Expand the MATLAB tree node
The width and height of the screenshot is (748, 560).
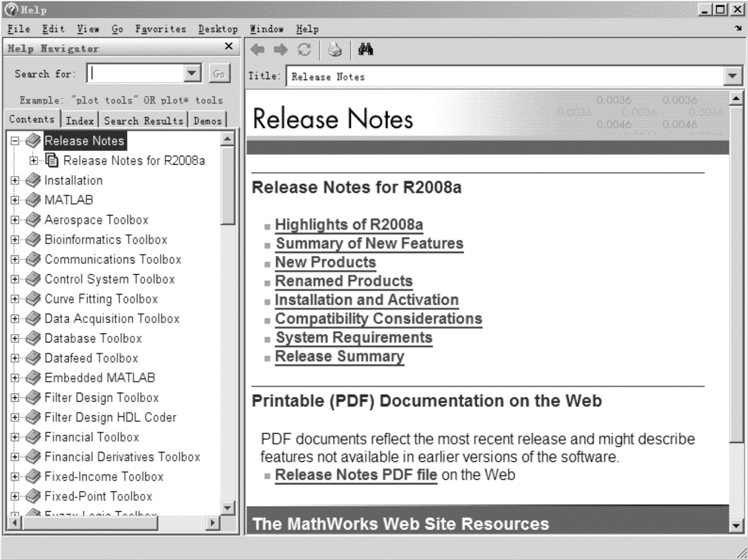[15, 200]
